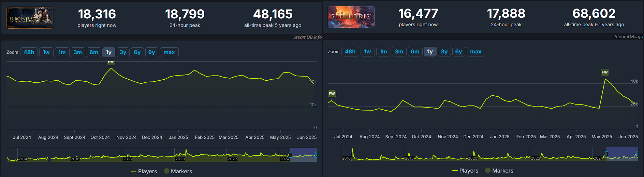Screen dimensions: 644x177
Task: Set Stellaris chart zoom to max
Action: tap(476, 51)
